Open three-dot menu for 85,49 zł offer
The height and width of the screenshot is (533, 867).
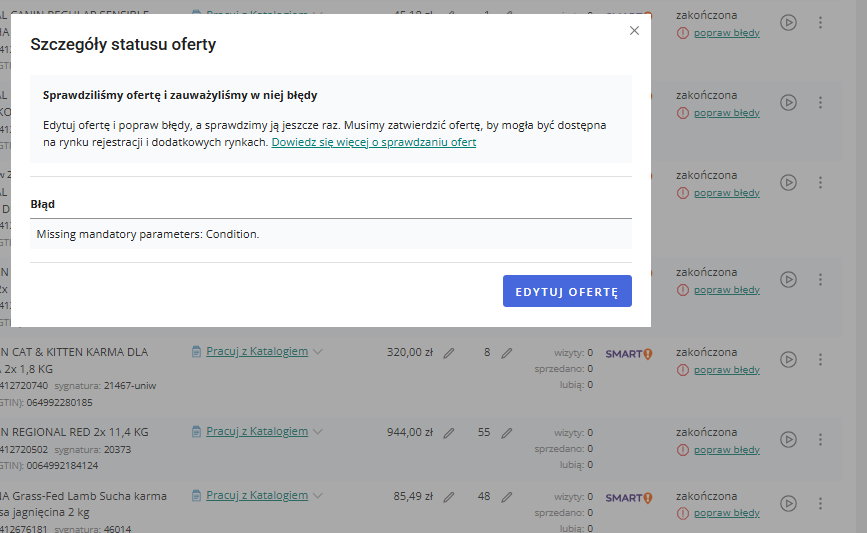click(x=820, y=503)
